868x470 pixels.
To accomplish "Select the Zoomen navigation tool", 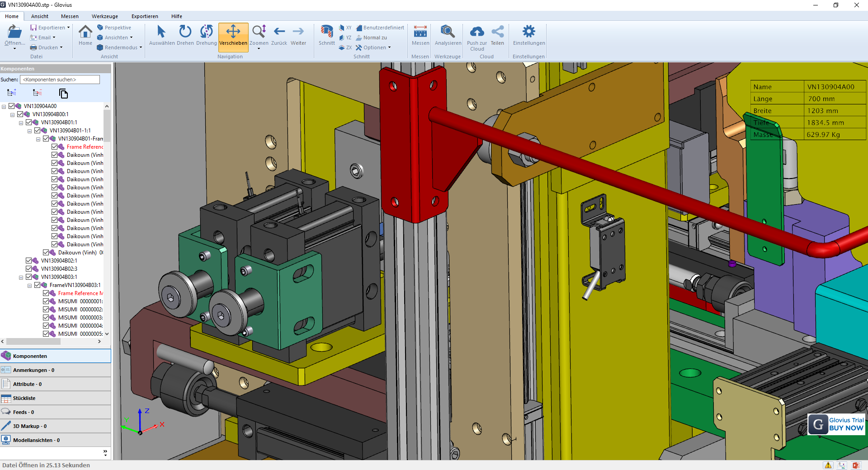I will (258, 33).
